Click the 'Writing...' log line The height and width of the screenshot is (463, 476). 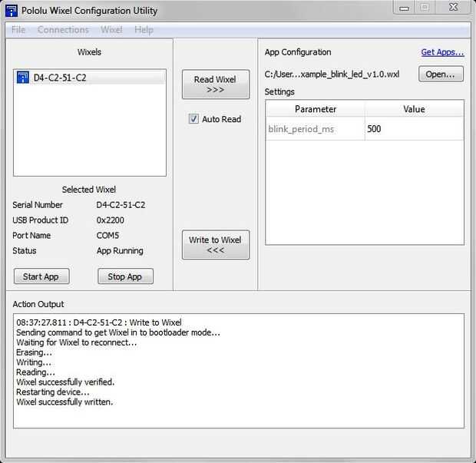pos(34,362)
